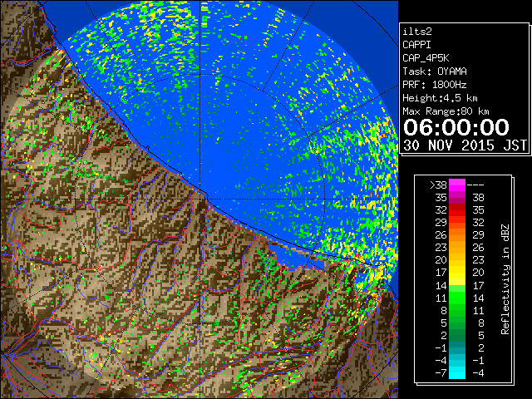Pick the magenta >38 dBZ legend swatch
The image size is (532, 399).
point(457,185)
